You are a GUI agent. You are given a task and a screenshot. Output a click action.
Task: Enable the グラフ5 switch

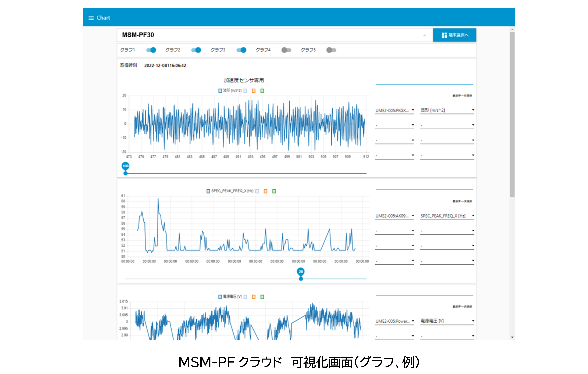331,50
